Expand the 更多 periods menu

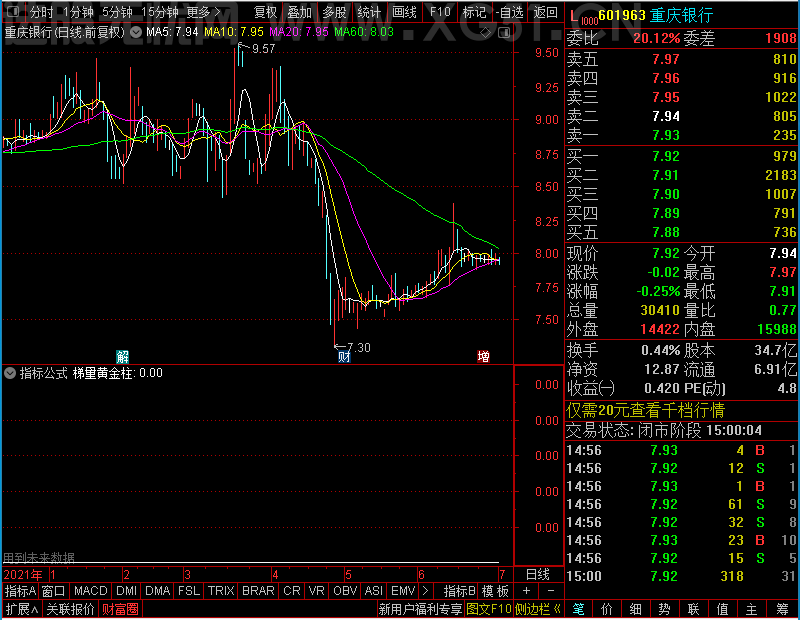coord(203,12)
